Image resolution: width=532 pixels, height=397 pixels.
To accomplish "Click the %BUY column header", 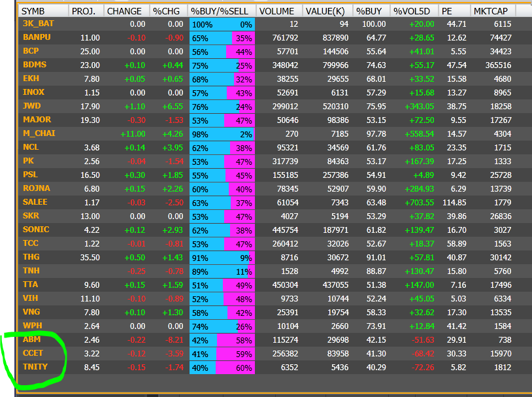I will click(x=371, y=11).
